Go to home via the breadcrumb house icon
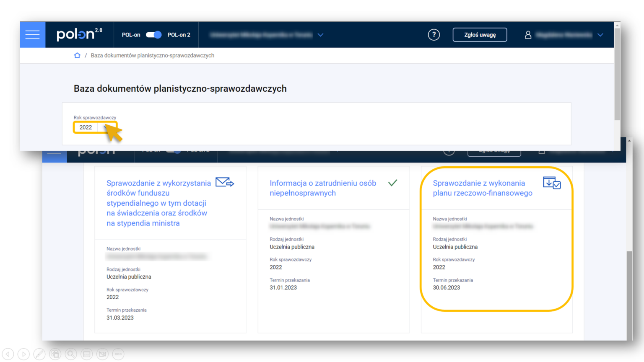 pyautogui.click(x=77, y=55)
